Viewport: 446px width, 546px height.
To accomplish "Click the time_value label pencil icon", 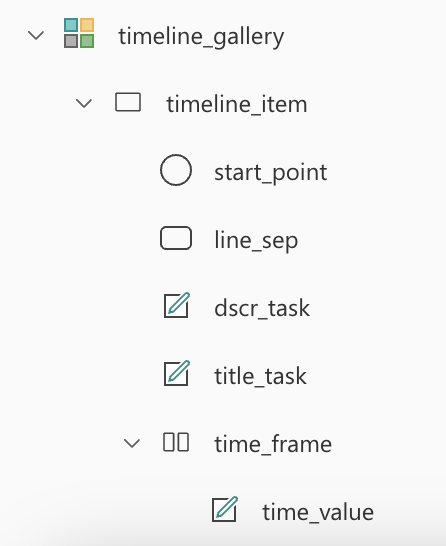I will coord(225,509).
